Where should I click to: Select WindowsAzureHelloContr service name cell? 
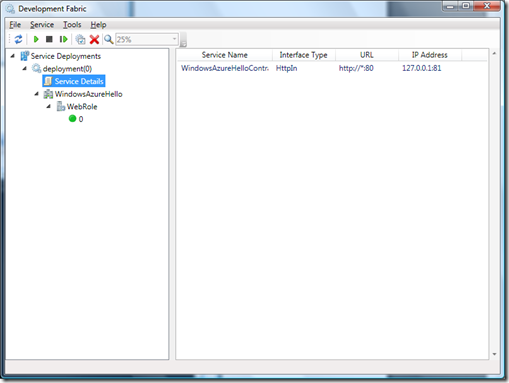pos(225,68)
